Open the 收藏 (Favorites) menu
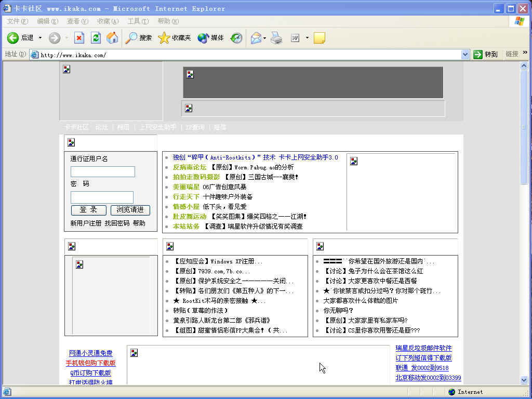This screenshot has height=399, width=532. pos(108,21)
